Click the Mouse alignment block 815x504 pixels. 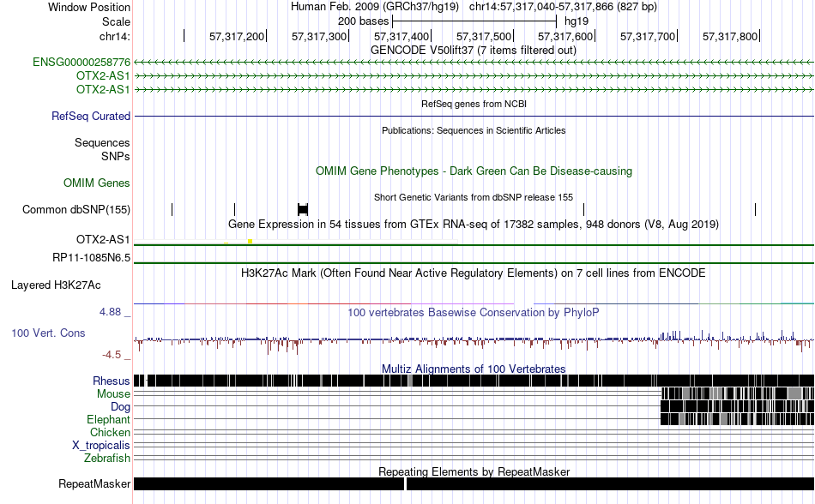[x=737, y=393]
